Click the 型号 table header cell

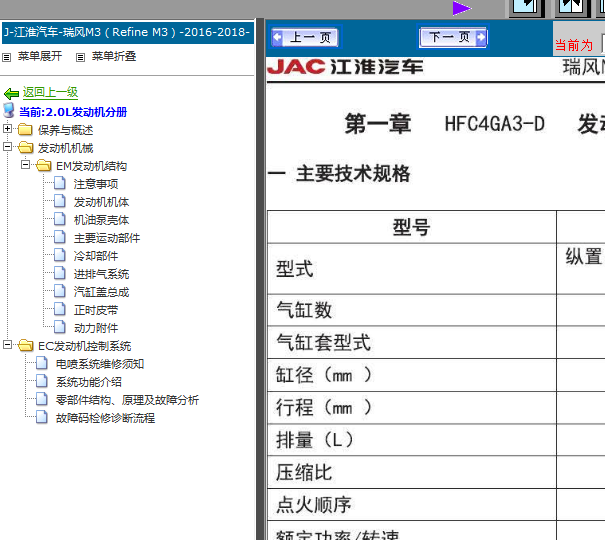(x=412, y=227)
